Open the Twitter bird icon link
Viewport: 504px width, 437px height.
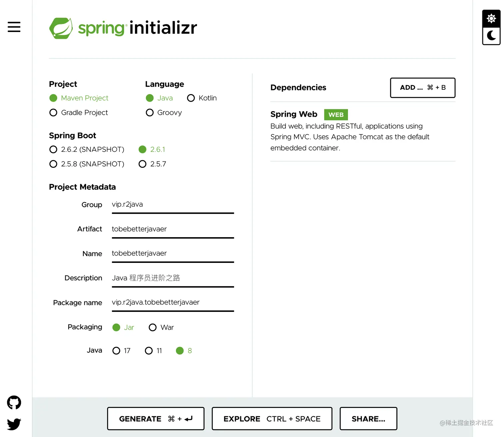[14, 424]
